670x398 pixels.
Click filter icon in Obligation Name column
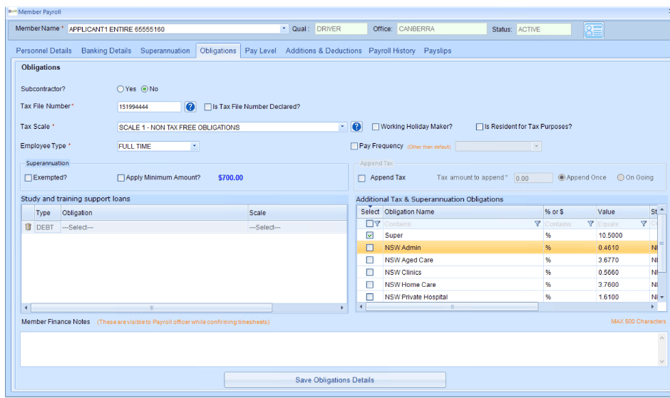point(537,224)
